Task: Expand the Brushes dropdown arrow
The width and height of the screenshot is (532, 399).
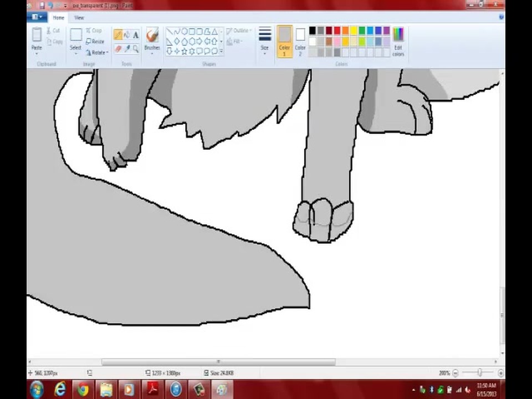Action: (x=152, y=54)
